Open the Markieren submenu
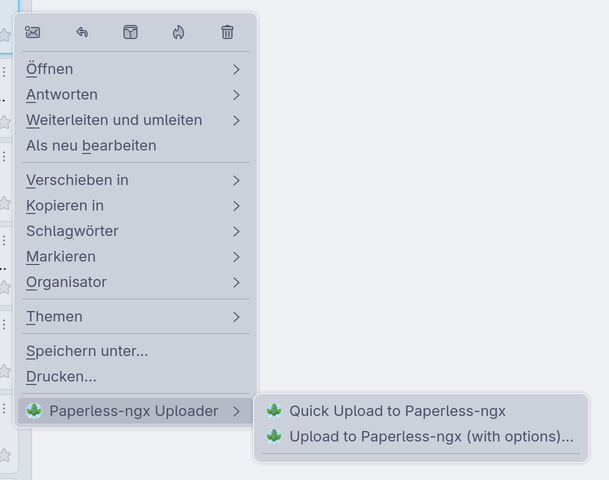609x480 pixels. [x=61, y=256]
